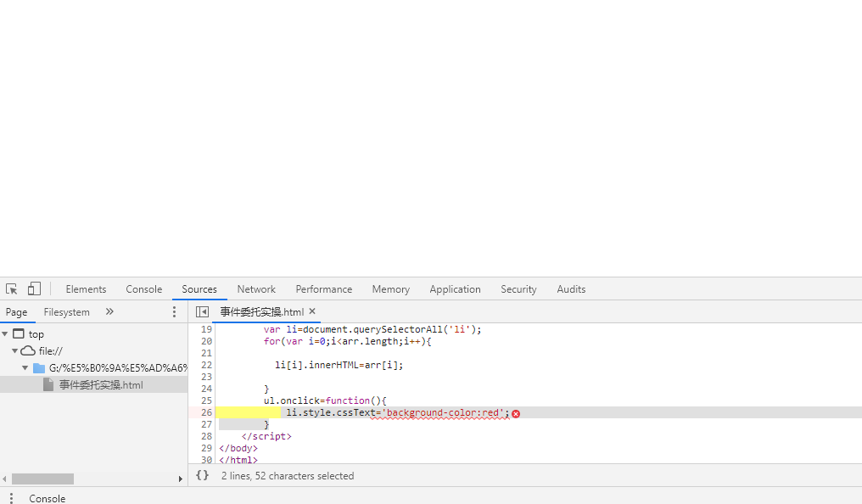Set breakpoint on line number 22
The width and height of the screenshot is (862, 504).
pos(206,365)
